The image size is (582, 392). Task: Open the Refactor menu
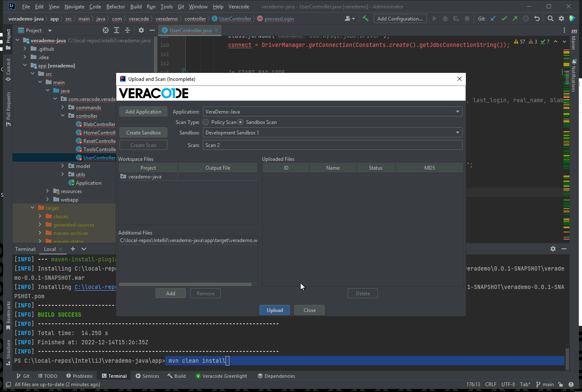[116, 7]
